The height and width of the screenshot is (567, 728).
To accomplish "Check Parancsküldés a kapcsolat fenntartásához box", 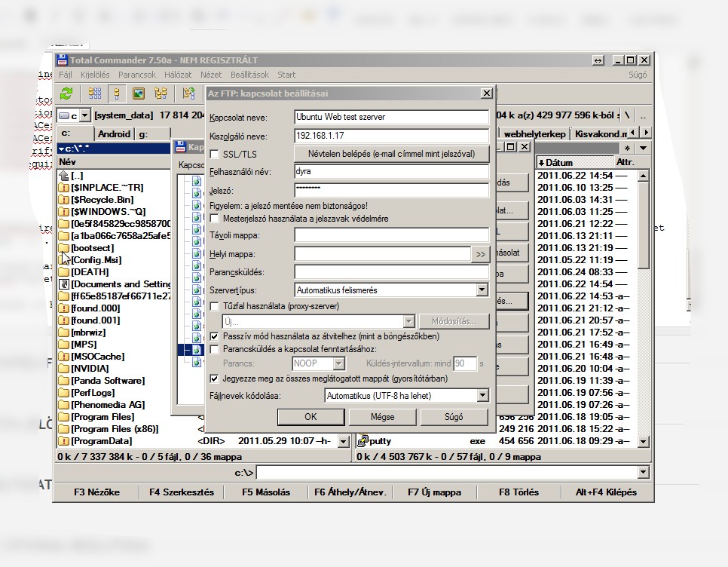I will point(215,349).
